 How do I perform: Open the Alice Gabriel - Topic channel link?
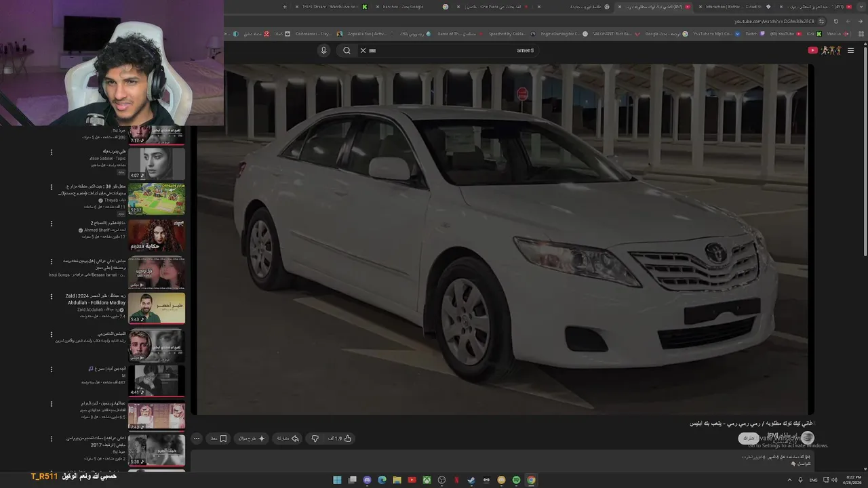(108, 159)
